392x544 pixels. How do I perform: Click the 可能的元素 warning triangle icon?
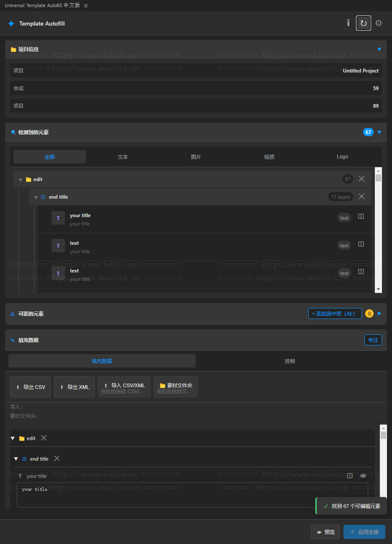[13, 314]
